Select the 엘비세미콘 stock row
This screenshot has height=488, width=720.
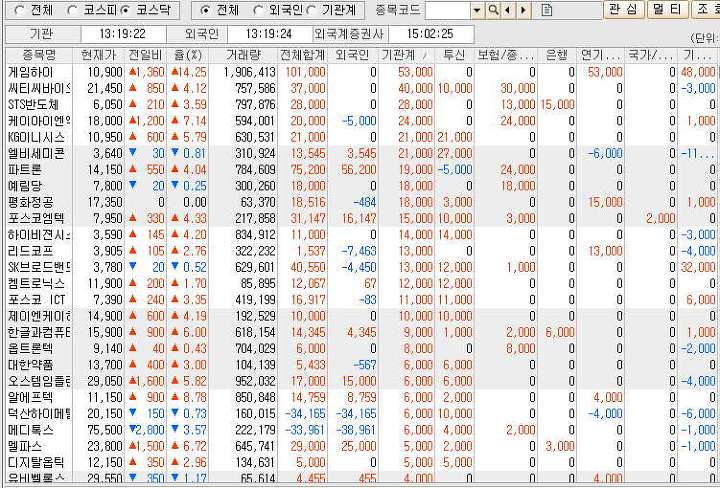pyautogui.click(x=363, y=153)
